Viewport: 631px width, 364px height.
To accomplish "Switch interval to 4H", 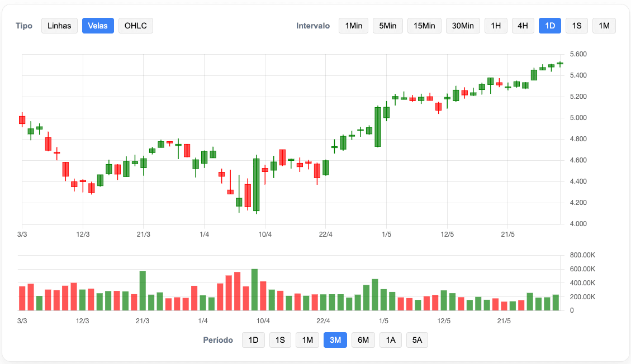I will (x=523, y=26).
